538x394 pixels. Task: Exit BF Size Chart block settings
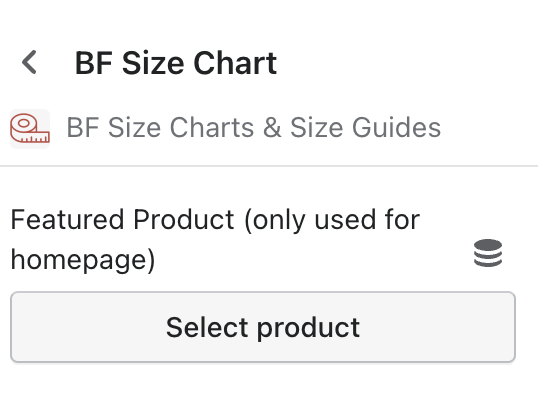[29, 62]
